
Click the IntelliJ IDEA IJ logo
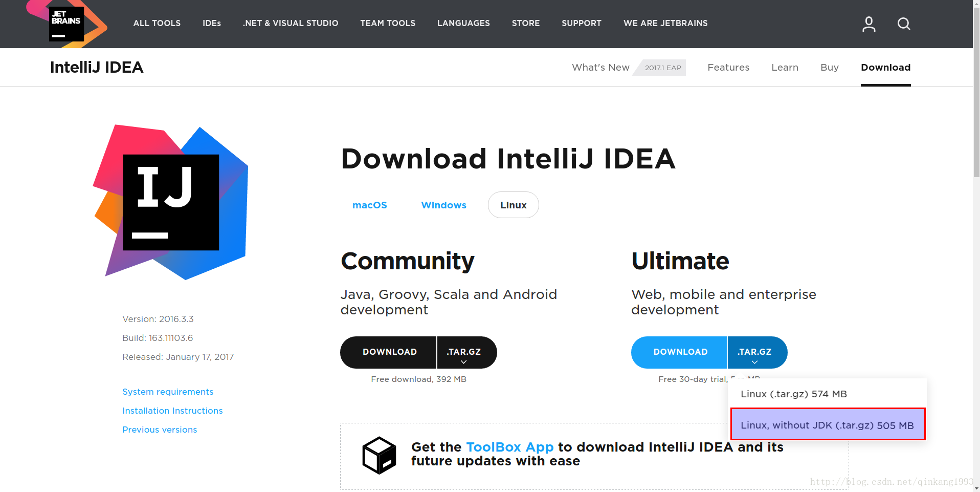[171, 202]
